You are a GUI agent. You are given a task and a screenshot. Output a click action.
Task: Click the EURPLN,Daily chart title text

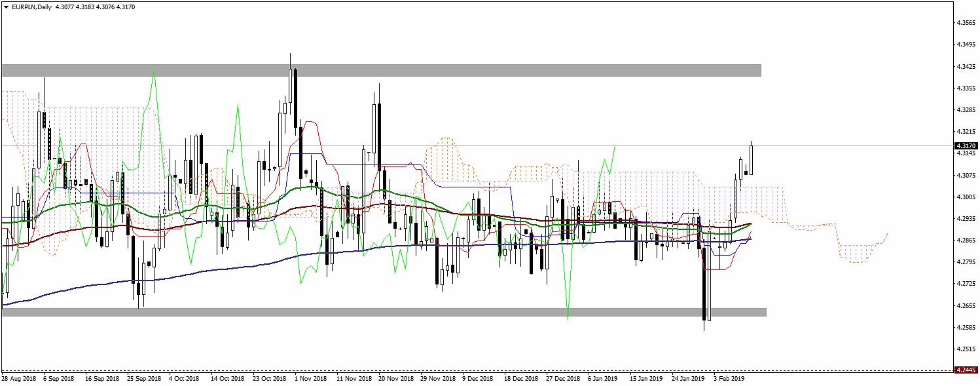coord(31,7)
